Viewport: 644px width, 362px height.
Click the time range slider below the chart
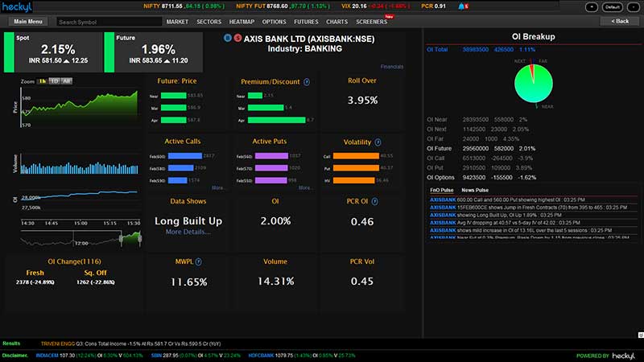coord(80,238)
